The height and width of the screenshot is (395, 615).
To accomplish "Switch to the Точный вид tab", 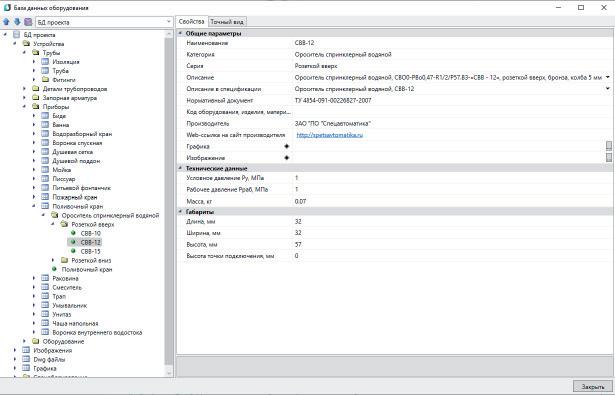I will (x=227, y=22).
